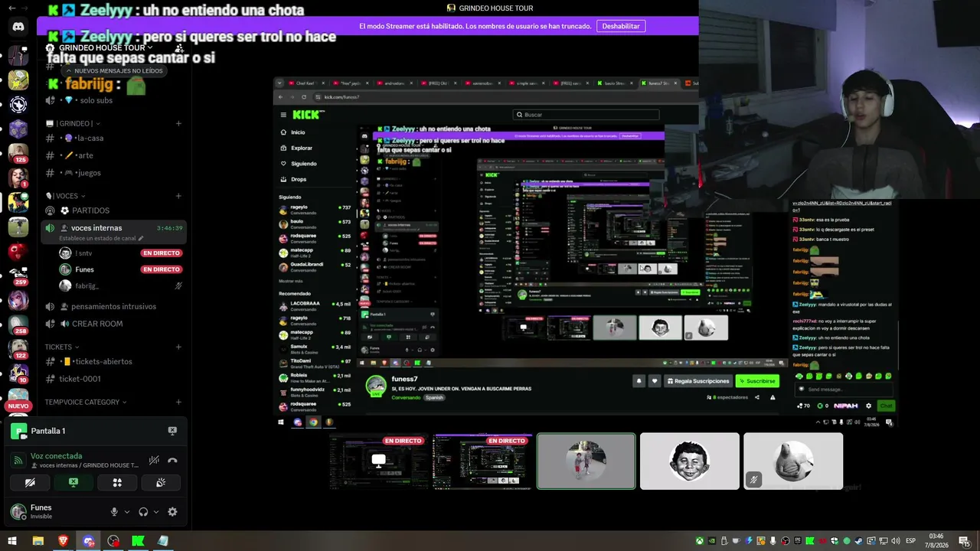
Task: Open activities launcher in voice panel
Action: pyautogui.click(x=117, y=483)
